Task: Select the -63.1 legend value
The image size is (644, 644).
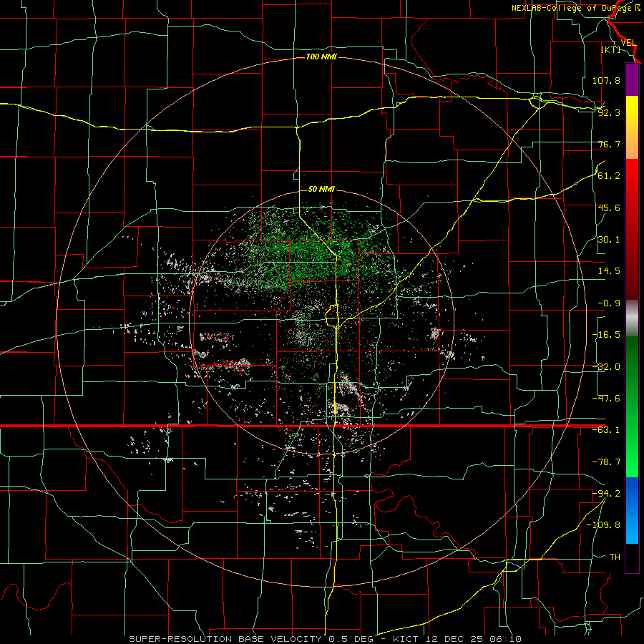Action: pyautogui.click(x=606, y=430)
